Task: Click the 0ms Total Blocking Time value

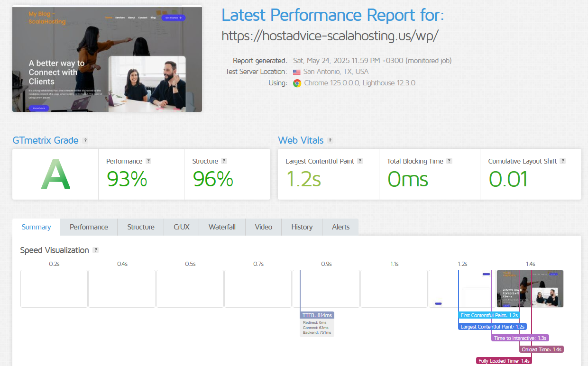Action: 408,179
